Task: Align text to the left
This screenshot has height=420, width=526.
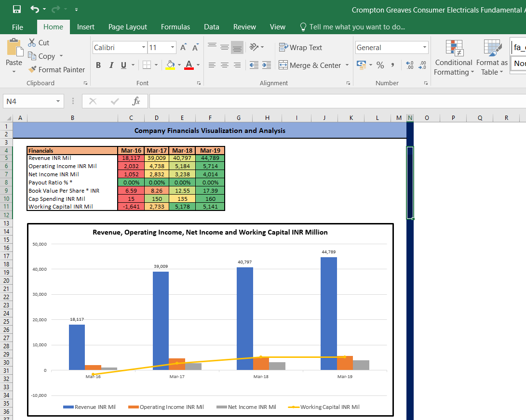Action: point(212,65)
